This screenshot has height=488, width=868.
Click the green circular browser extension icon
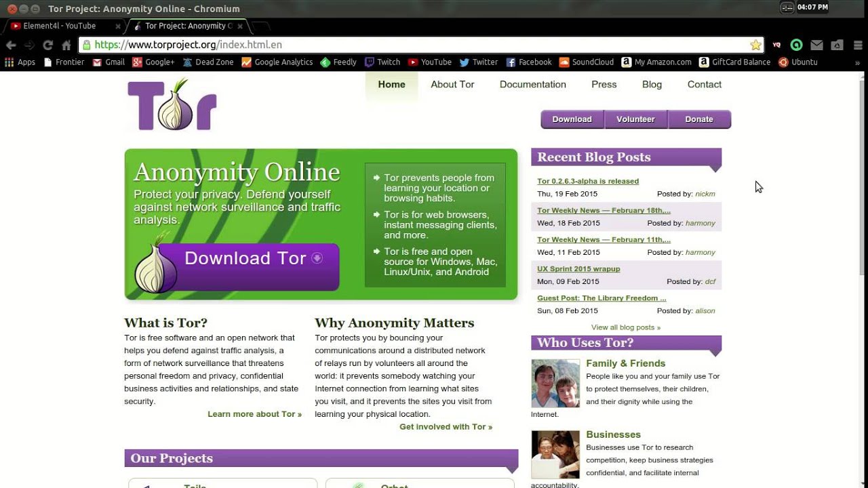click(797, 45)
